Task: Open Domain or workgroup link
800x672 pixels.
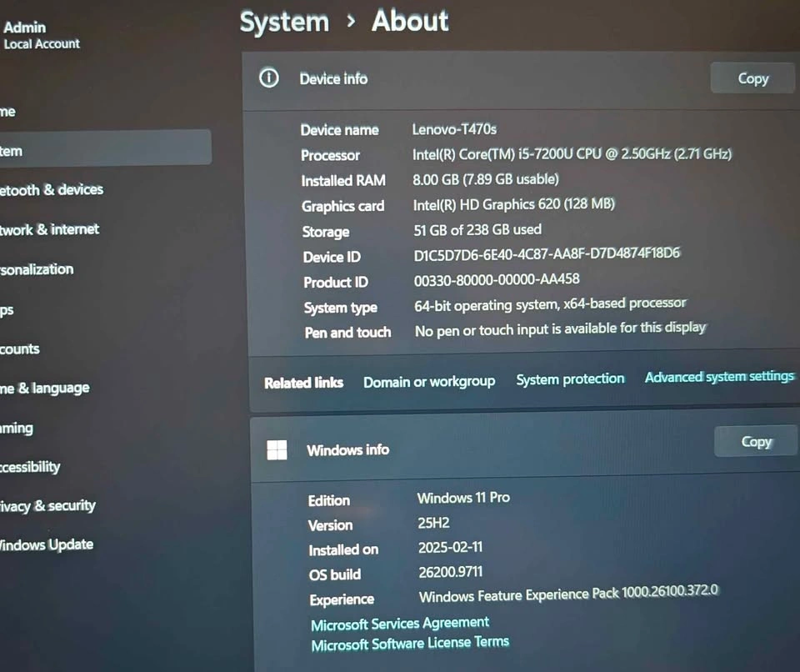Action: coord(429,382)
